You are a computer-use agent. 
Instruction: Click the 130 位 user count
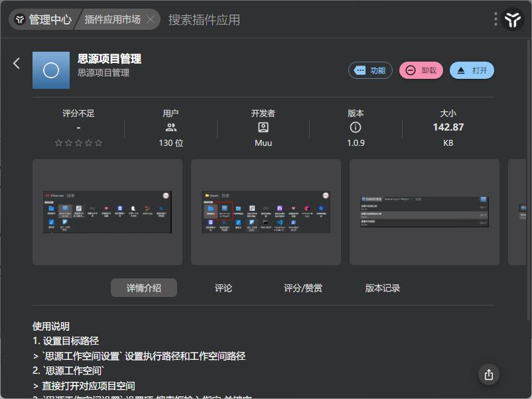point(171,143)
